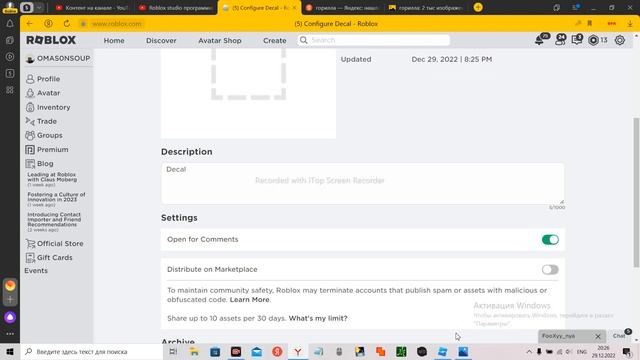640x360 pixels.
Task: Open Roblox settings gear icon
Action: point(620,40)
